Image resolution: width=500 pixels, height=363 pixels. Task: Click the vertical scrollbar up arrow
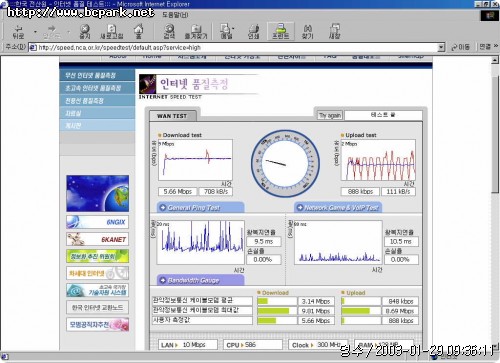pos(495,60)
